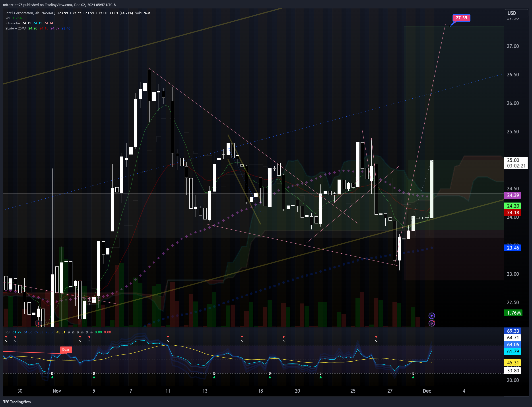Click the blue 23.46 price label
This screenshot has height=407, width=532.
tap(512, 248)
